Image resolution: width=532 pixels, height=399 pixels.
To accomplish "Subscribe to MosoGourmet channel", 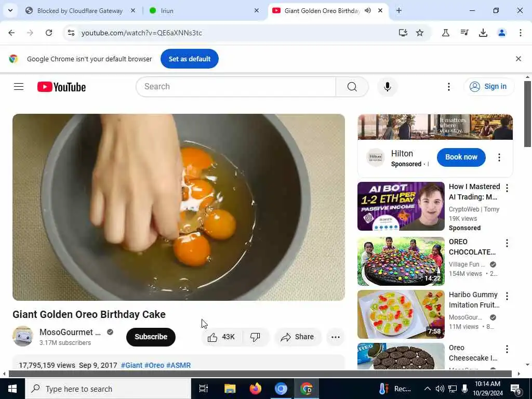I will click(151, 337).
